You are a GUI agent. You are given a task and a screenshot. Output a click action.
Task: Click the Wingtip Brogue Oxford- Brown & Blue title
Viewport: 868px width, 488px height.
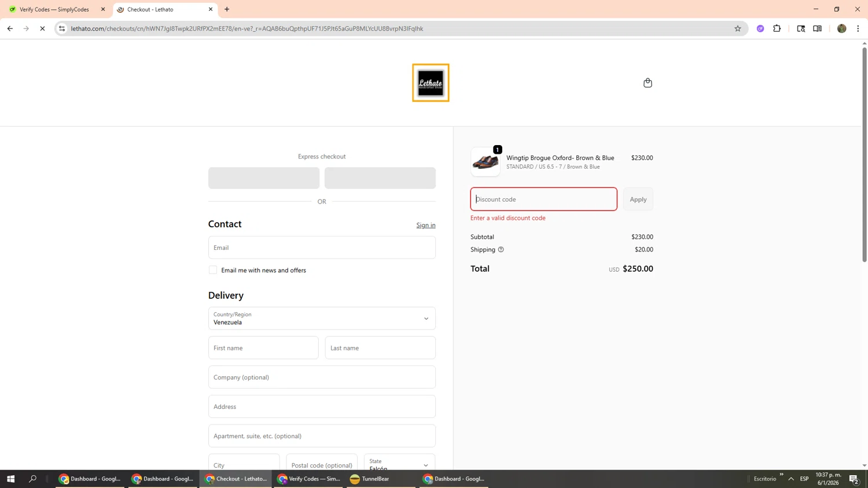[x=560, y=158]
